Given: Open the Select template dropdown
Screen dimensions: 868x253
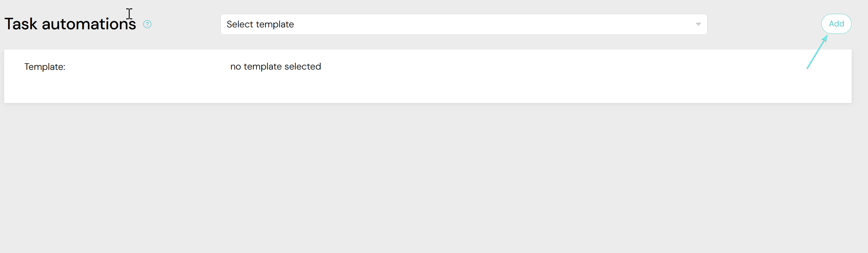Looking at the screenshot, I should (x=463, y=24).
